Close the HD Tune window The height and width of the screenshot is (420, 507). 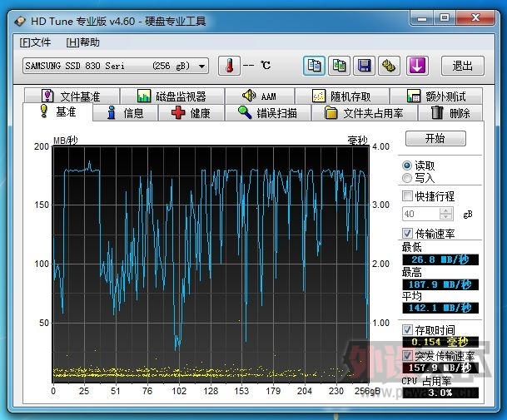(x=475, y=17)
